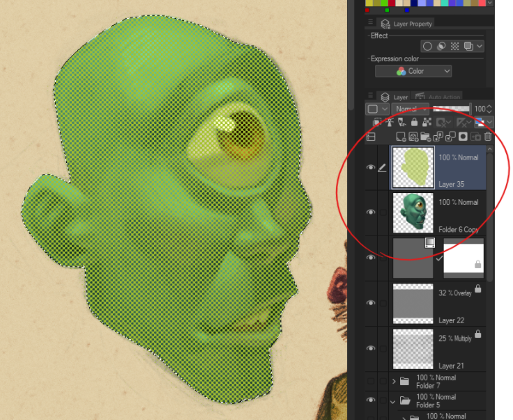The width and height of the screenshot is (513, 420).
Task: Click the Enable Mask icon
Action: (441, 123)
